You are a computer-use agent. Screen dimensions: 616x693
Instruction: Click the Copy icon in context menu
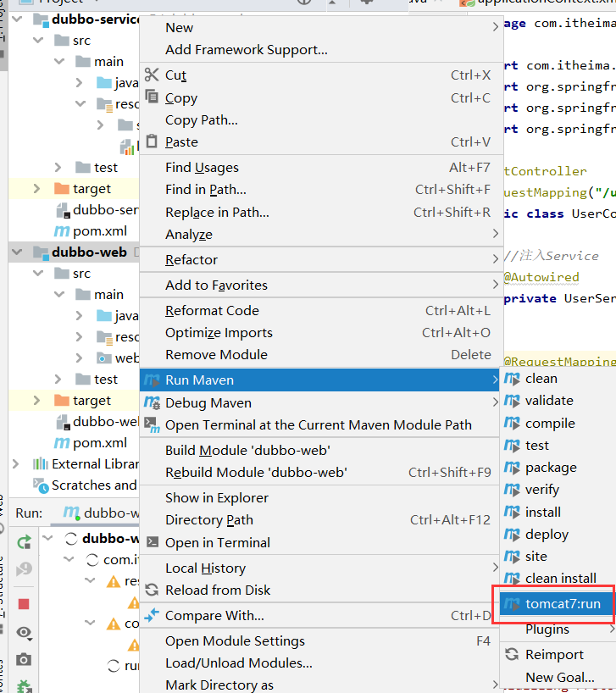pyautogui.click(x=152, y=97)
